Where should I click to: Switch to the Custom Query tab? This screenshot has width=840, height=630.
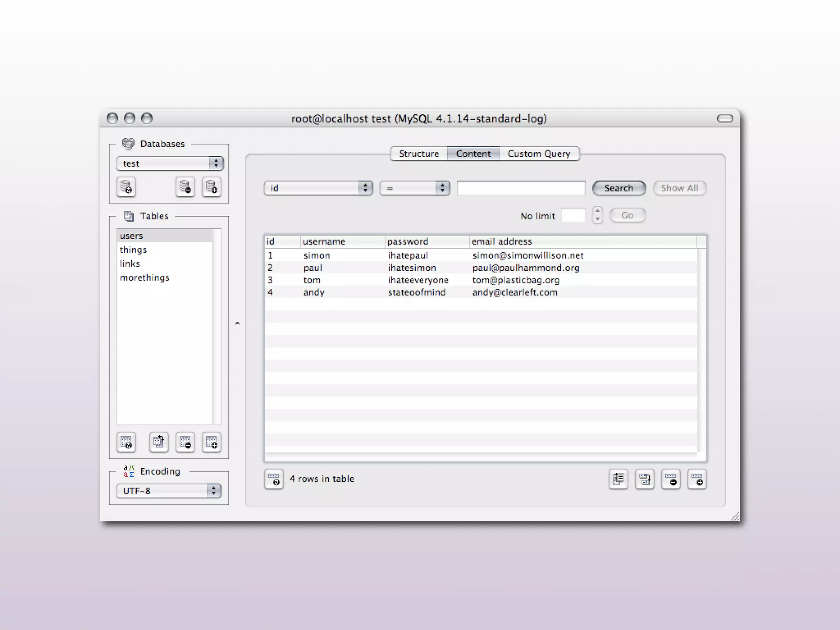click(x=539, y=154)
